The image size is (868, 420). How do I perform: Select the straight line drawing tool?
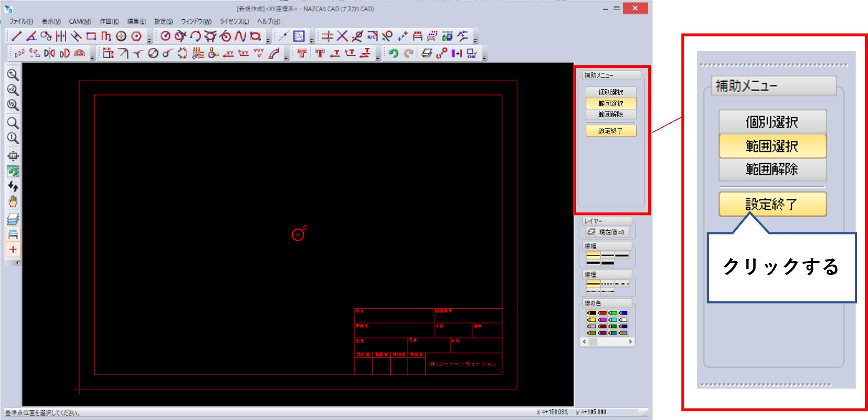17,36
